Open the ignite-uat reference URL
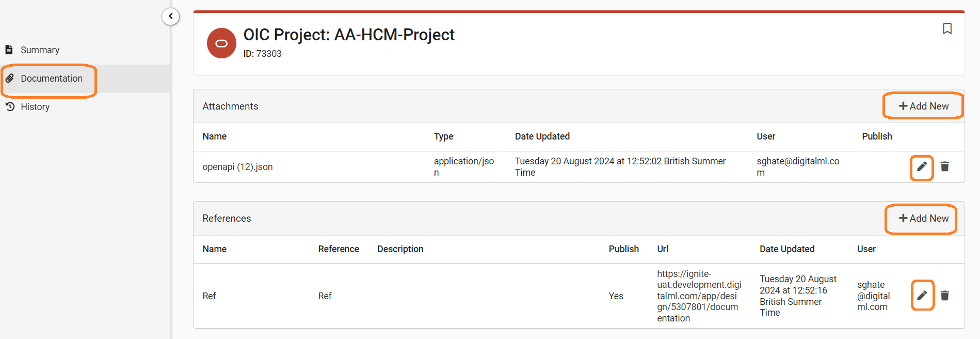980x339 pixels. pyautogui.click(x=699, y=296)
